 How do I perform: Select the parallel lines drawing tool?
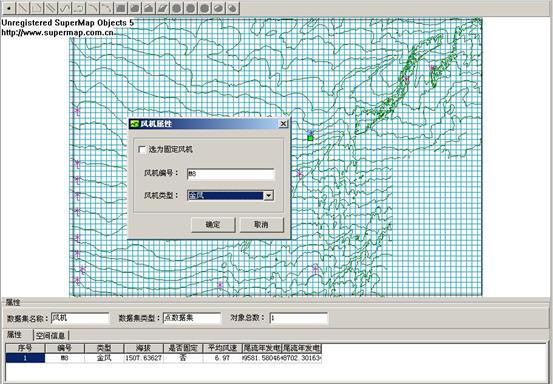(x=51, y=8)
